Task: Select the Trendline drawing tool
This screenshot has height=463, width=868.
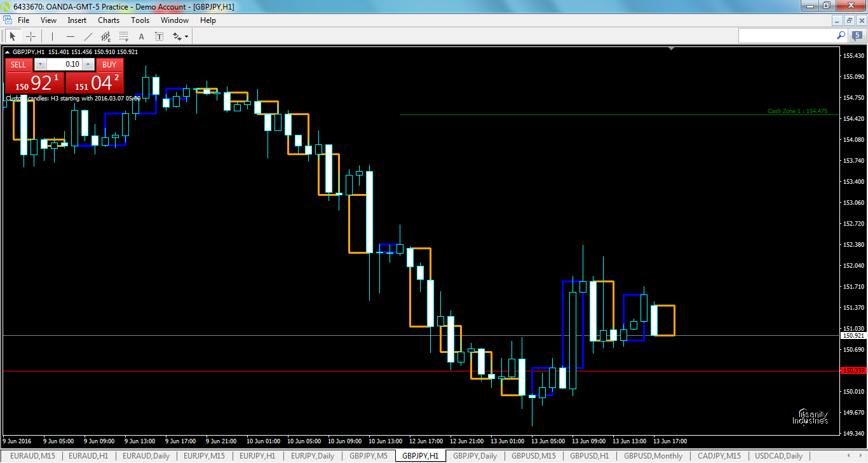Action: tap(88, 36)
